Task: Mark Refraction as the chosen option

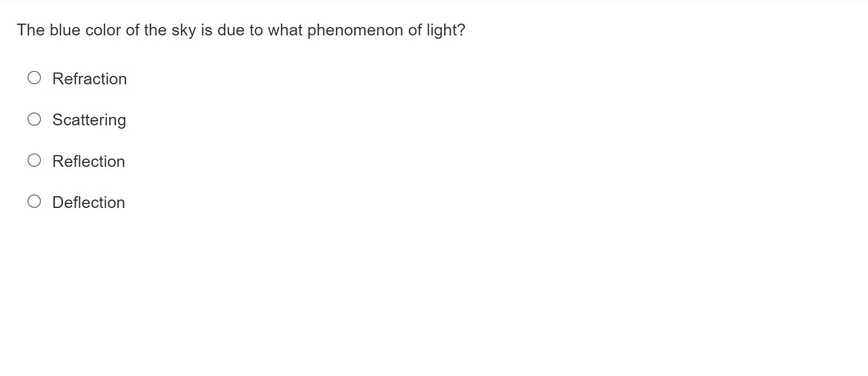Action: tap(34, 78)
